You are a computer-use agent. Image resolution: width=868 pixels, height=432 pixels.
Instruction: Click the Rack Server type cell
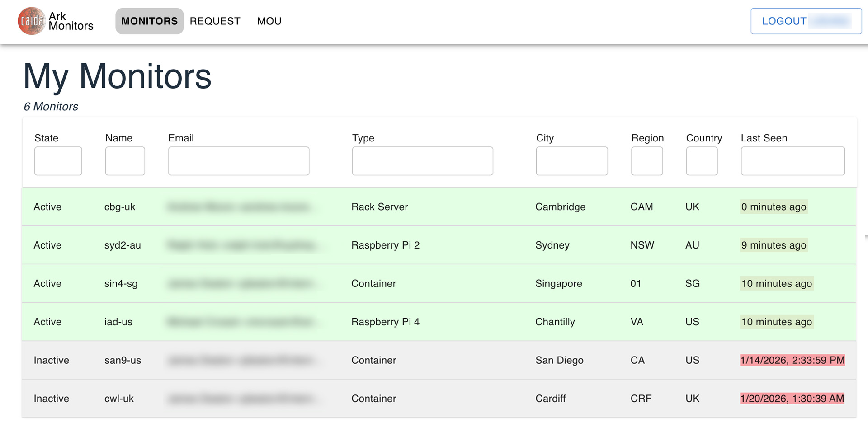point(380,207)
